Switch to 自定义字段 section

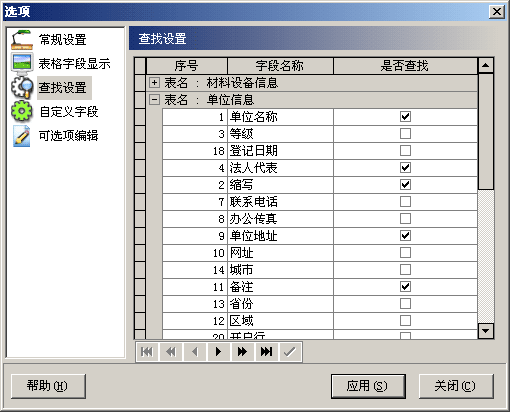[69, 112]
